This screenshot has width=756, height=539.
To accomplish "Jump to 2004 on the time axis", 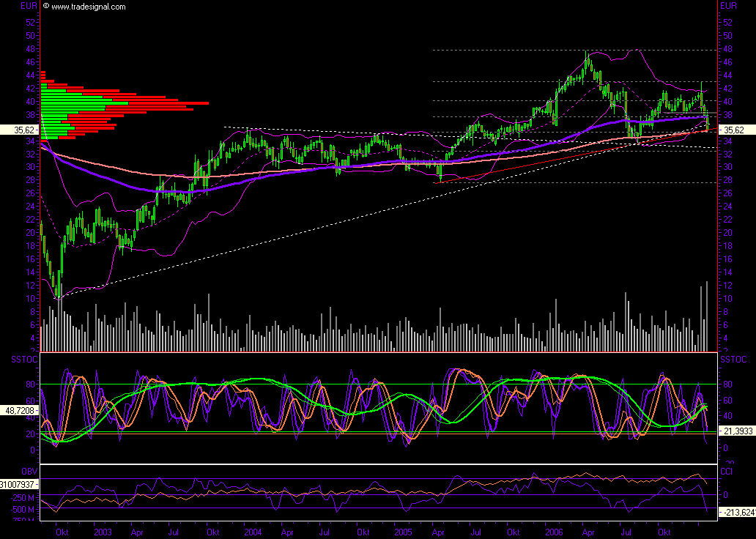I will [253, 532].
